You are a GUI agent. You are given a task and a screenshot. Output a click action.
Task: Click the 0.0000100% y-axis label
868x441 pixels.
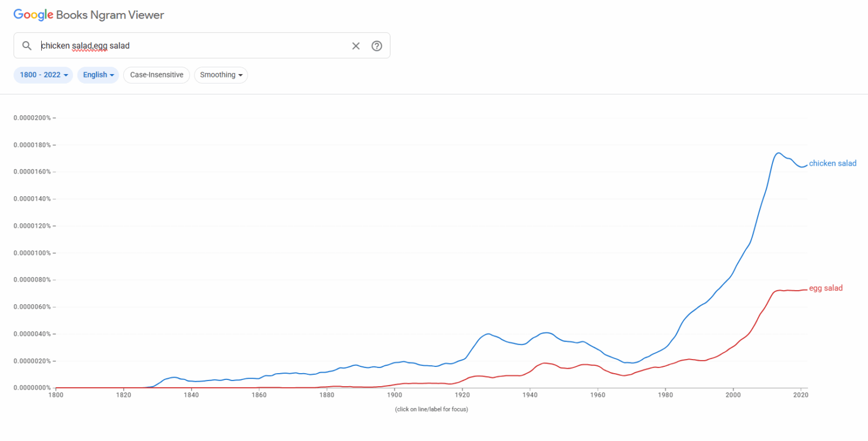click(x=32, y=253)
